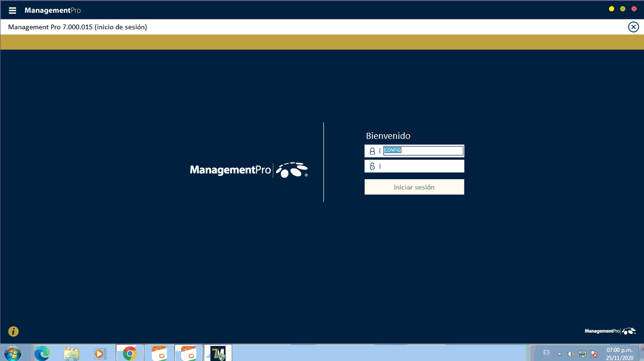Expand the hidden system tray icons arrow

(x=559, y=353)
